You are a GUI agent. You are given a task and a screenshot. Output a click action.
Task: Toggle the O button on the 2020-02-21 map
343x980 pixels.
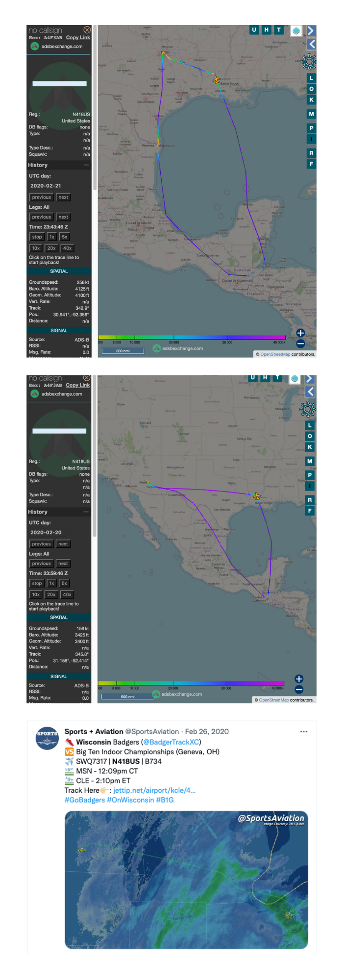point(311,89)
